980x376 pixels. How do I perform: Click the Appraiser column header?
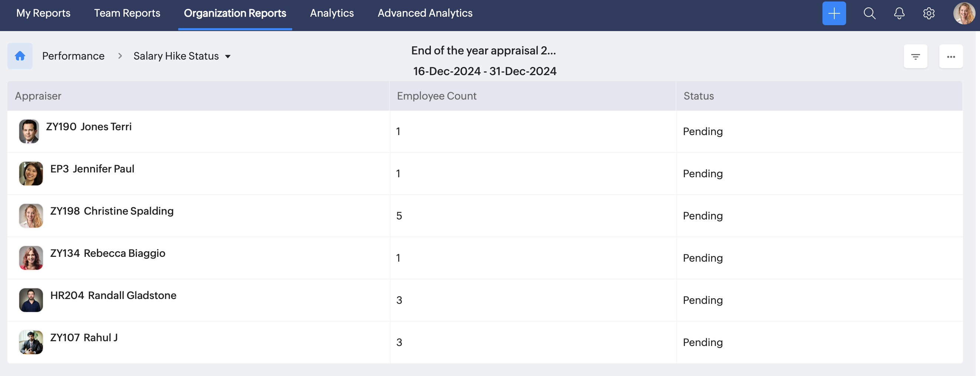[x=38, y=96]
